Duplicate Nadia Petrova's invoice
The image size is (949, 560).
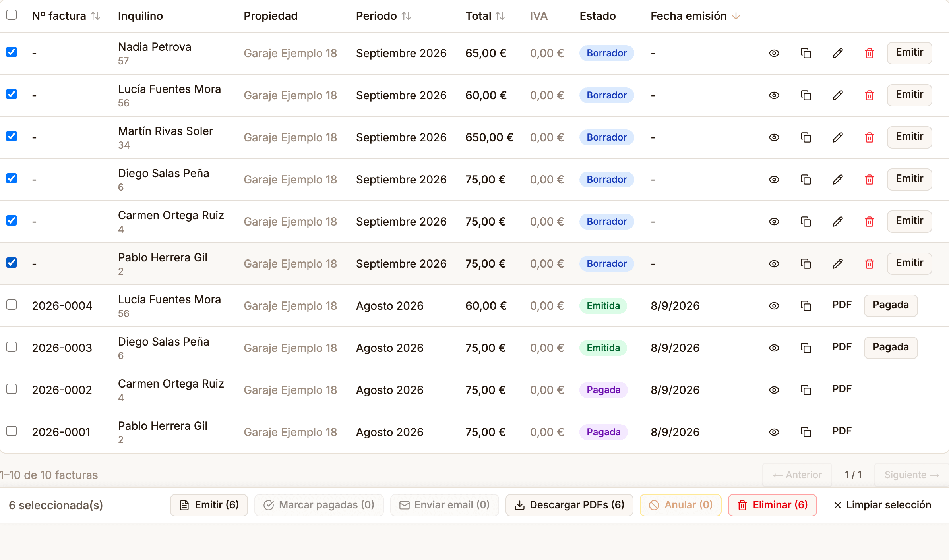[806, 53]
